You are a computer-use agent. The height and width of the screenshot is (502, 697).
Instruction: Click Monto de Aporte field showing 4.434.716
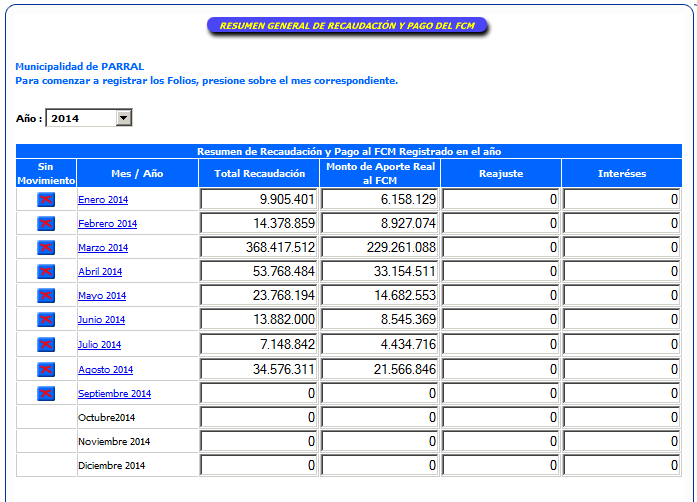click(380, 344)
